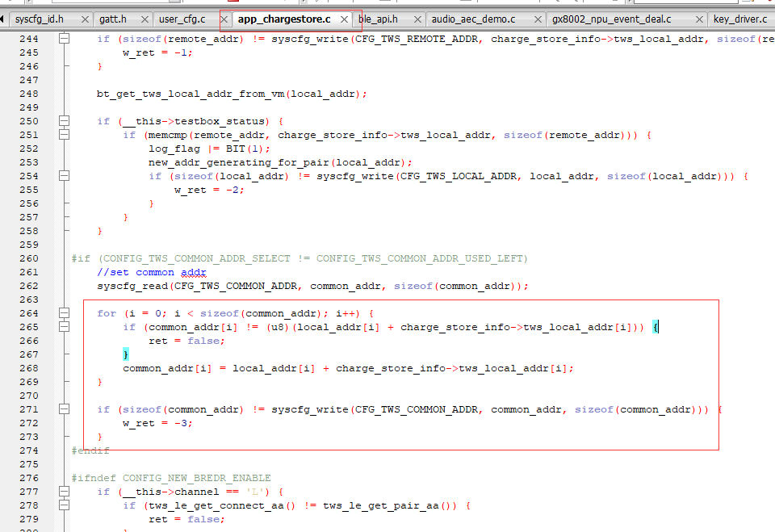This screenshot has width=775, height=532.
Task: Close the ble_api.h tab
Action: click(x=417, y=19)
